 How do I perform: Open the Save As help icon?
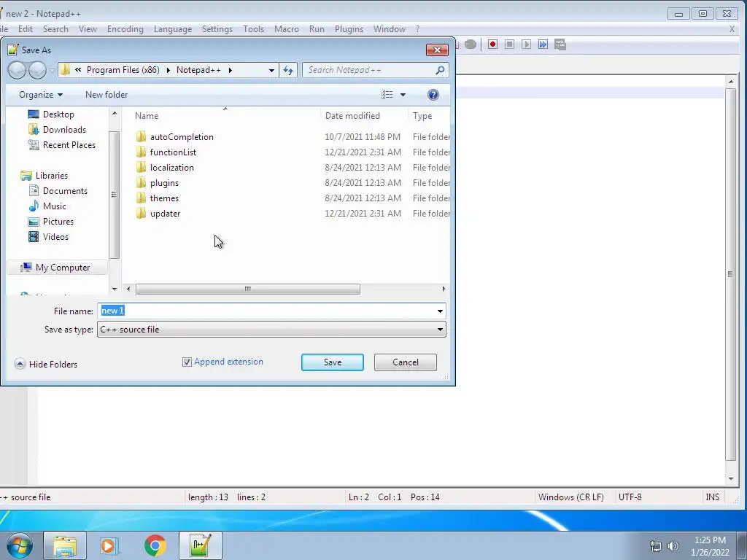pos(433,95)
